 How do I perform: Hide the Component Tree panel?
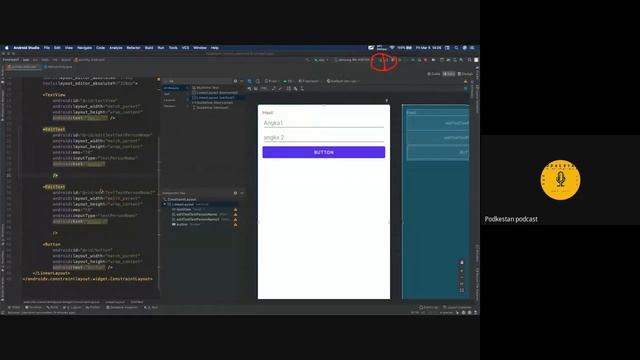tap(242, 193)
